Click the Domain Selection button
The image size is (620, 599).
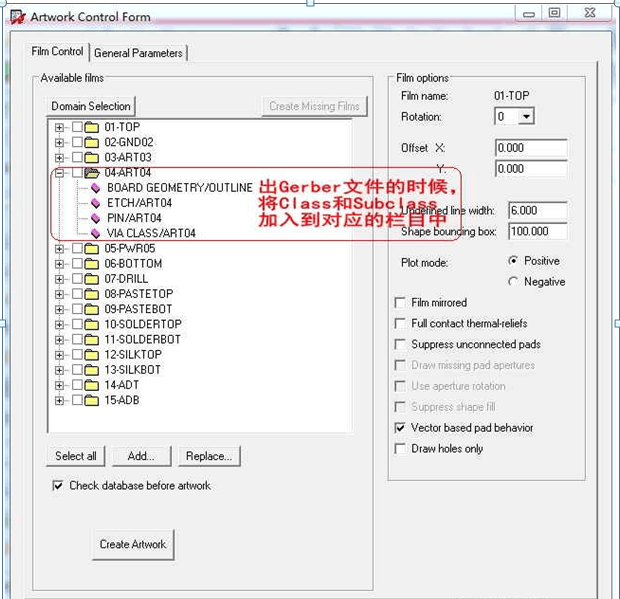pyautogui.click(x=91, y=106)
